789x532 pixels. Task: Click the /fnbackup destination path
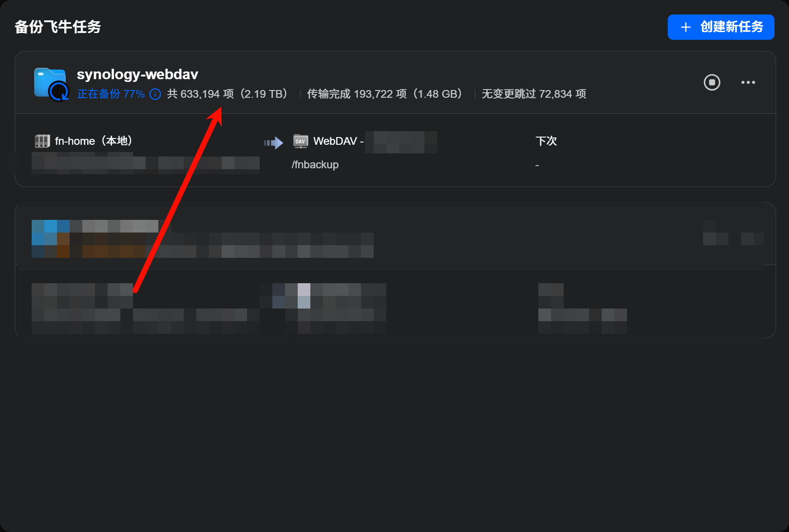[315, 165]
